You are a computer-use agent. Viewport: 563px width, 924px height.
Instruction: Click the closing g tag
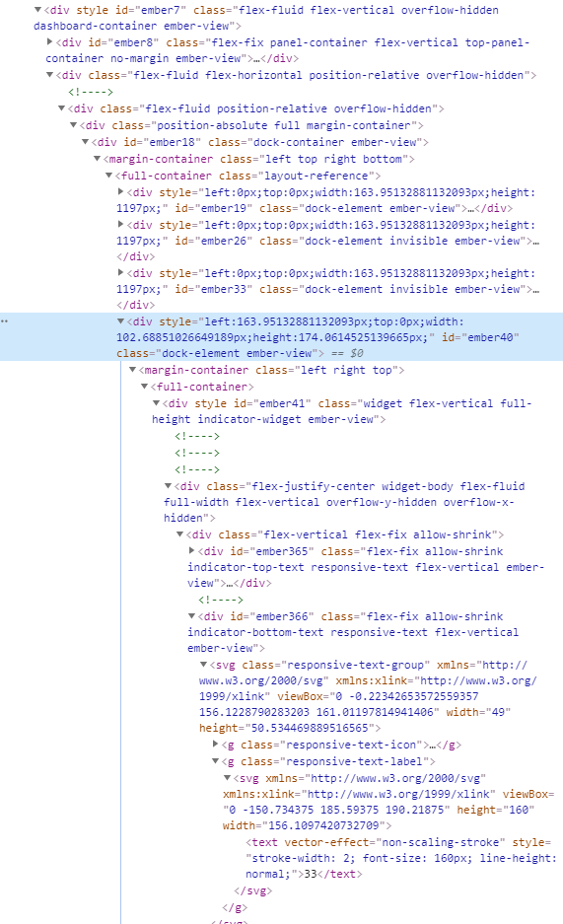(235, 907)
